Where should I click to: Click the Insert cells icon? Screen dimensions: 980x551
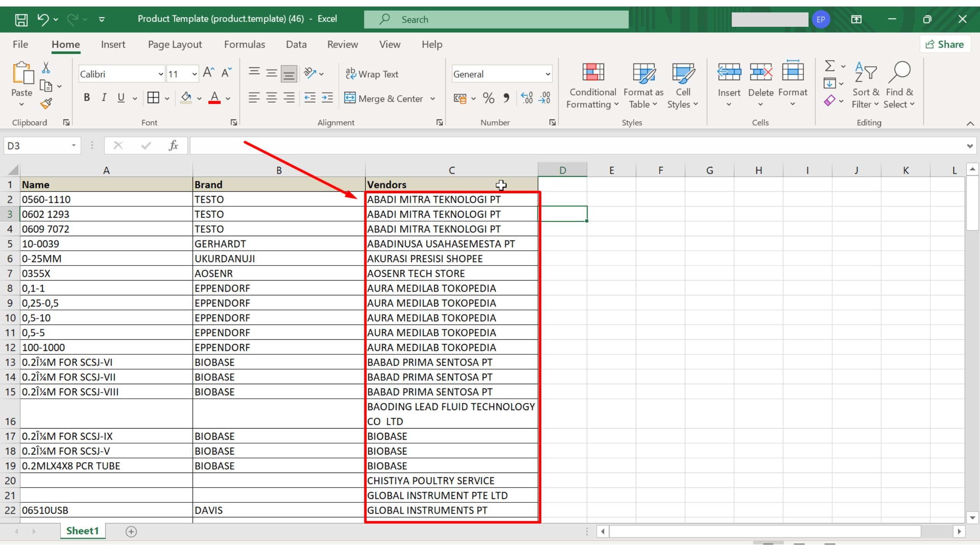click(729, 72)
